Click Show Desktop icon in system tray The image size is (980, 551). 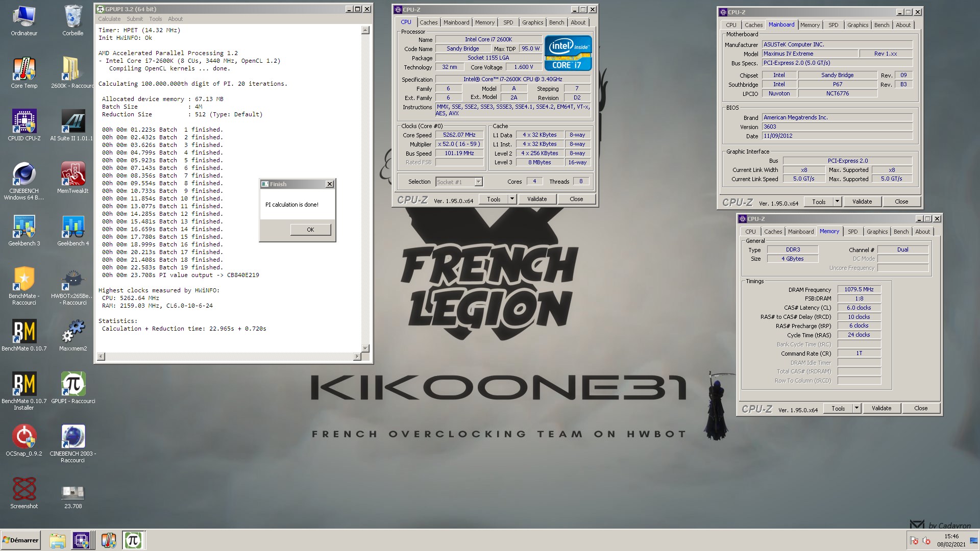(x=974, y=540)
